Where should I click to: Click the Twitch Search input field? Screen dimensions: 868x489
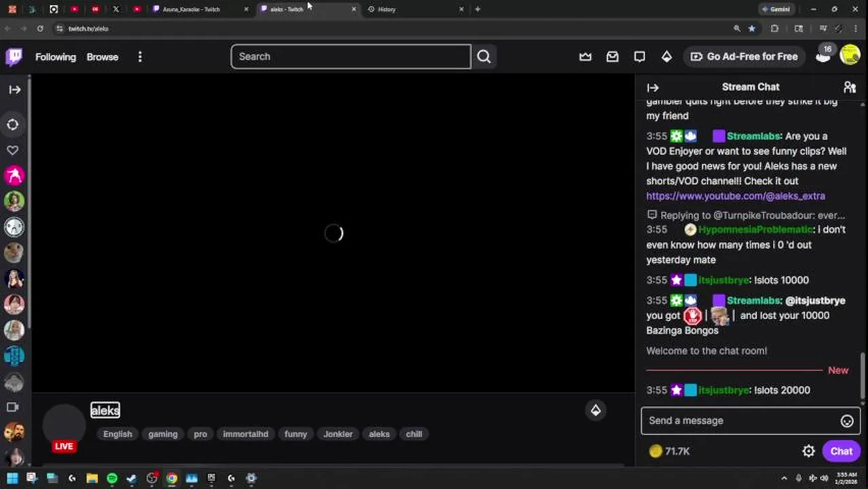350,56
